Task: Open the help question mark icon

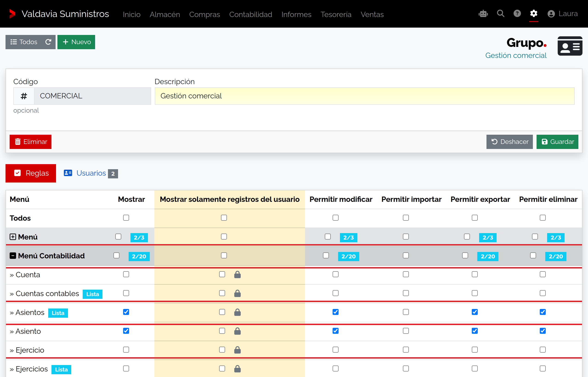Action: tap(517, 14)
